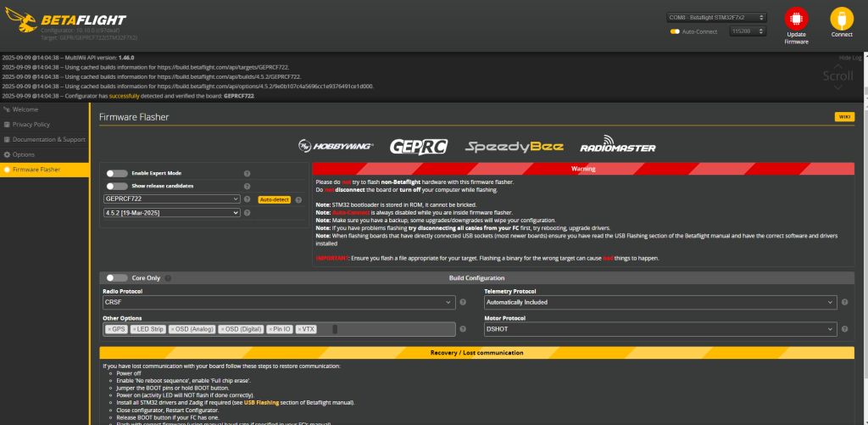Click the SpeedyBee sponsor logo

click(x=515, y=147)
